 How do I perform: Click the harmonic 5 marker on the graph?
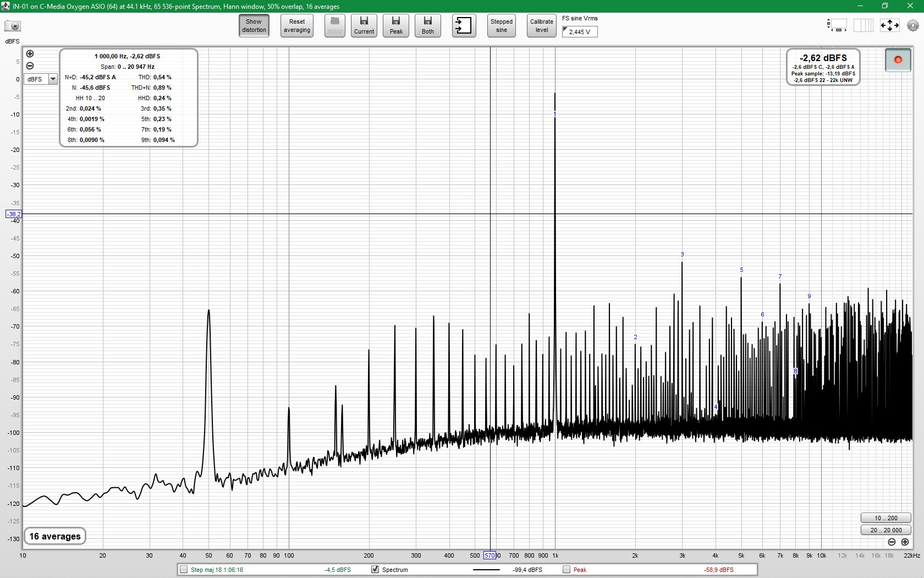pos(741,270)
